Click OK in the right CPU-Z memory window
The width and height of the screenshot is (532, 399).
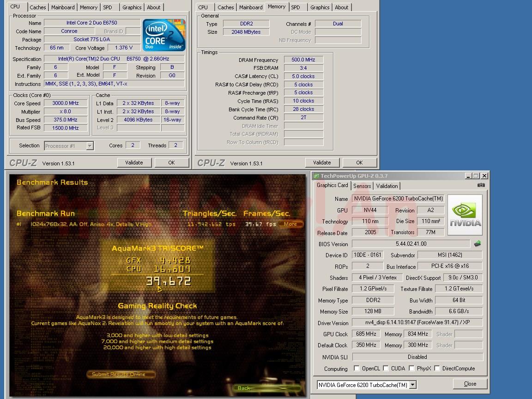pos(360,163)
